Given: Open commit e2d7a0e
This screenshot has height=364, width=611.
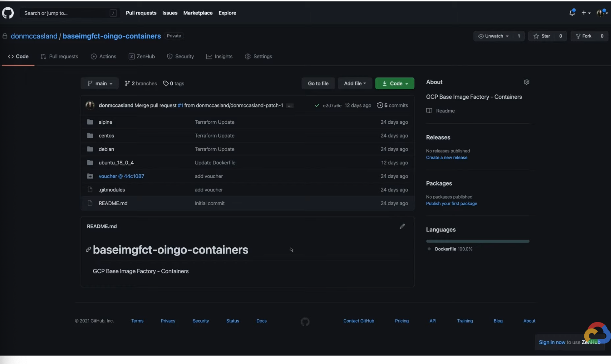Looking at the screenshot, I should (x=332, y=105).
